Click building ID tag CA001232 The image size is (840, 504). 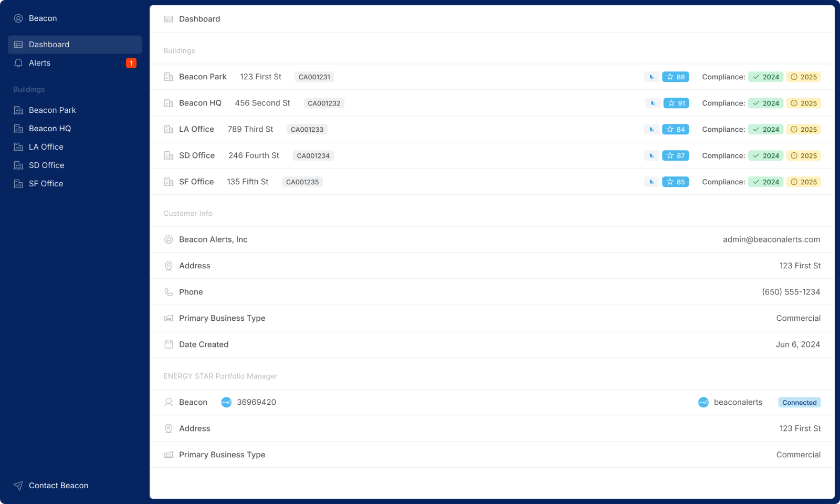click(x=324, y=103)
